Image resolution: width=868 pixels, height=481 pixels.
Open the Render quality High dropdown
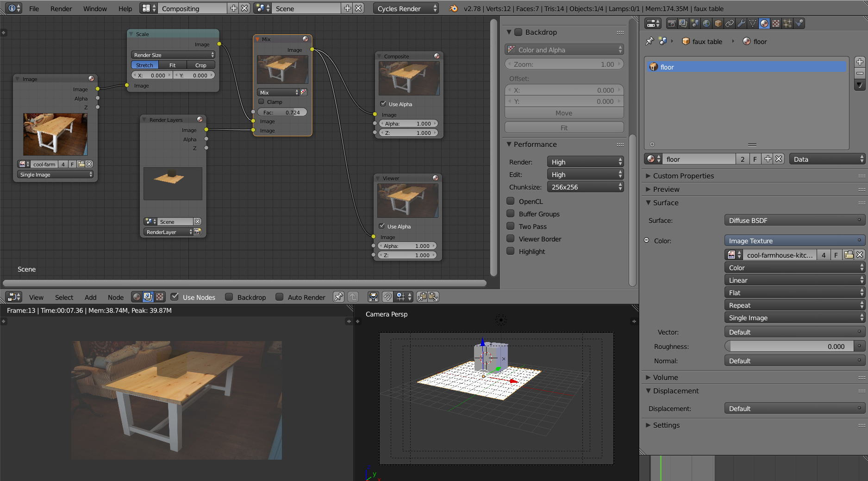[x=585, y=162]
